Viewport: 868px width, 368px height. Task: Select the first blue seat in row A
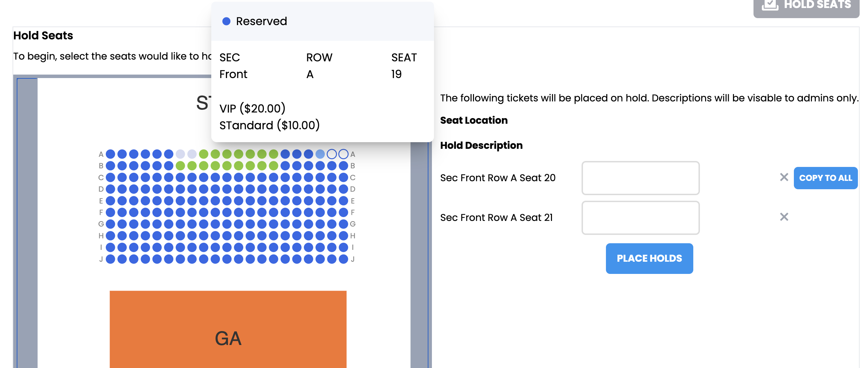click(110, 154)
